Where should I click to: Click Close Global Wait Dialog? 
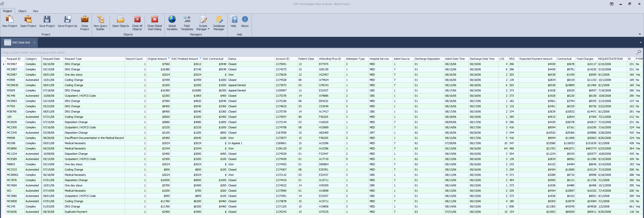(x=154, y=23)
